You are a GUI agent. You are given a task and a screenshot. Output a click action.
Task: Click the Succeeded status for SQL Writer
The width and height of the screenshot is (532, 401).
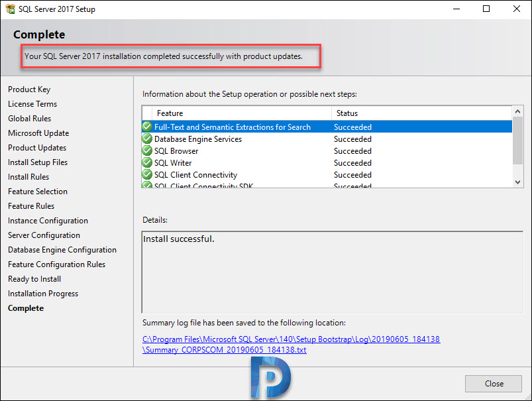click(x=352, y=163)
